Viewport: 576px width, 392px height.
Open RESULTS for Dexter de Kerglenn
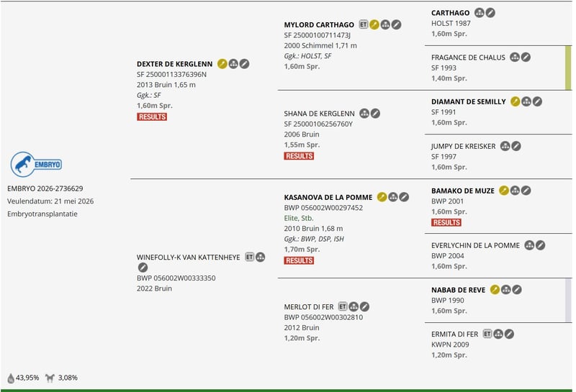pyautogui.click(x=152, y=117)
